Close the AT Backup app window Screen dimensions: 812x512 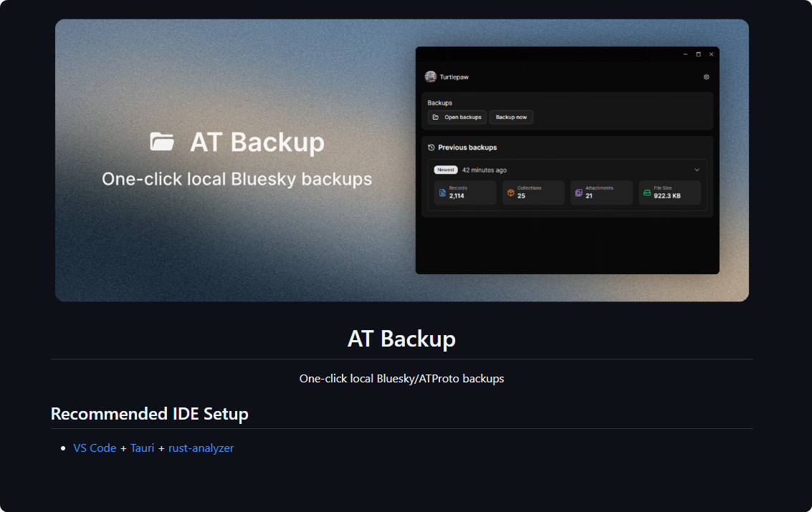tap(711, 54)
